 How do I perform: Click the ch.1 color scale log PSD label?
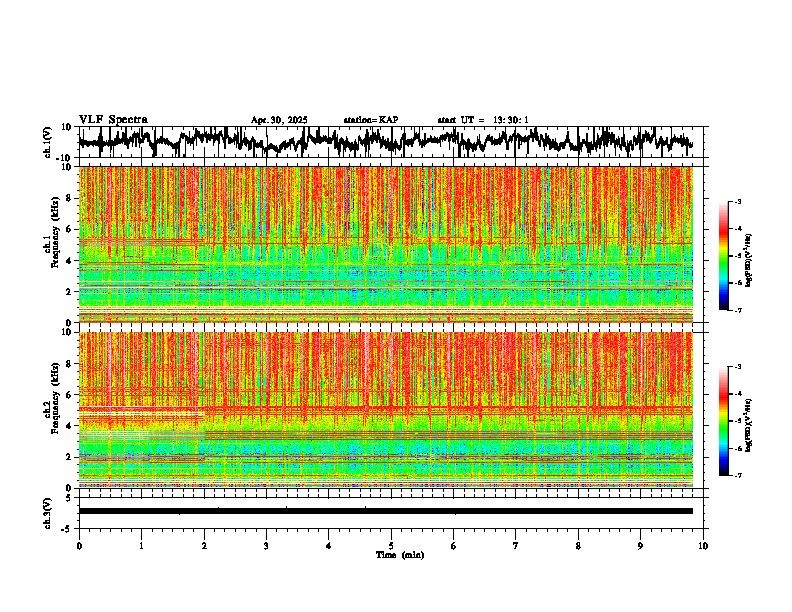749,260
